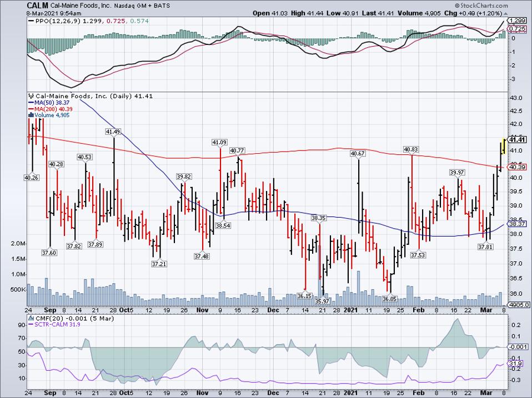Click the purple SCTR-CALM legend line swatch
The width and height of the screenshot is (532, 398).
click(x=31, y=324)
